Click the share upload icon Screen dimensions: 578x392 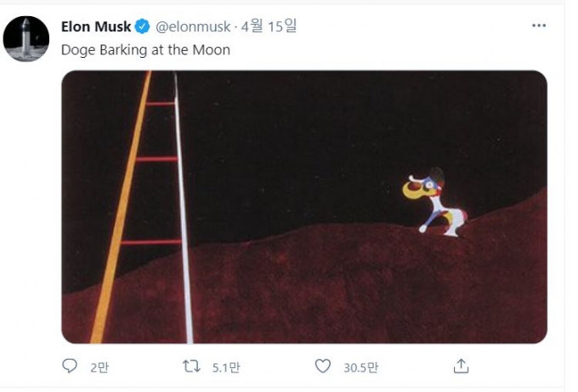coord(461,366)
